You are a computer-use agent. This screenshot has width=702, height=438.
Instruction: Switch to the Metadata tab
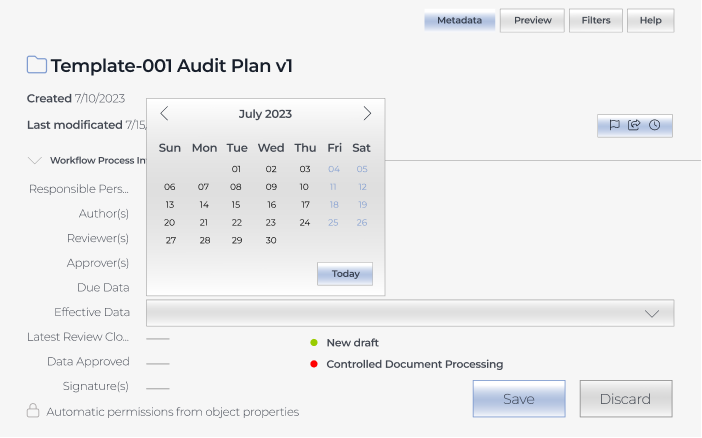pyautogui.click(x=459, y=21)
